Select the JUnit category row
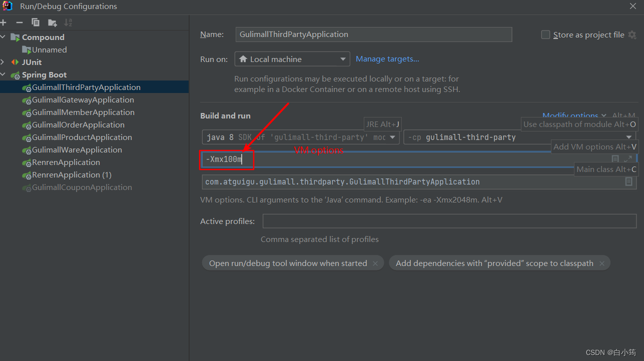 94,62
